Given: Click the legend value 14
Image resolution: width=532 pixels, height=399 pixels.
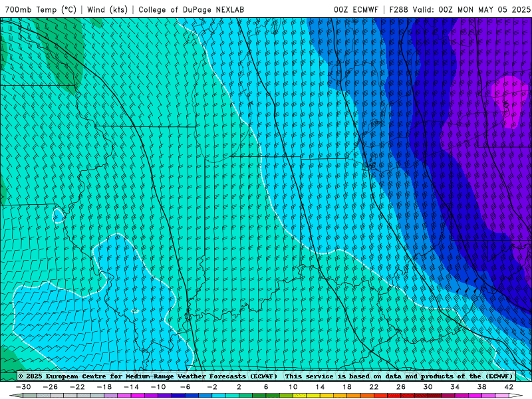Looking at the screenshot, I should (x=320, y=387).
